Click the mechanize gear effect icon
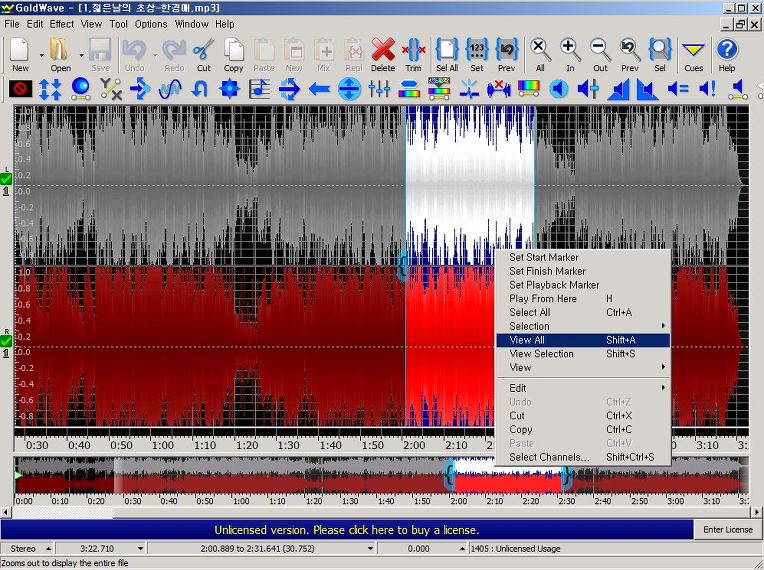This screenshot has width=764, height=570. [229, 89]
